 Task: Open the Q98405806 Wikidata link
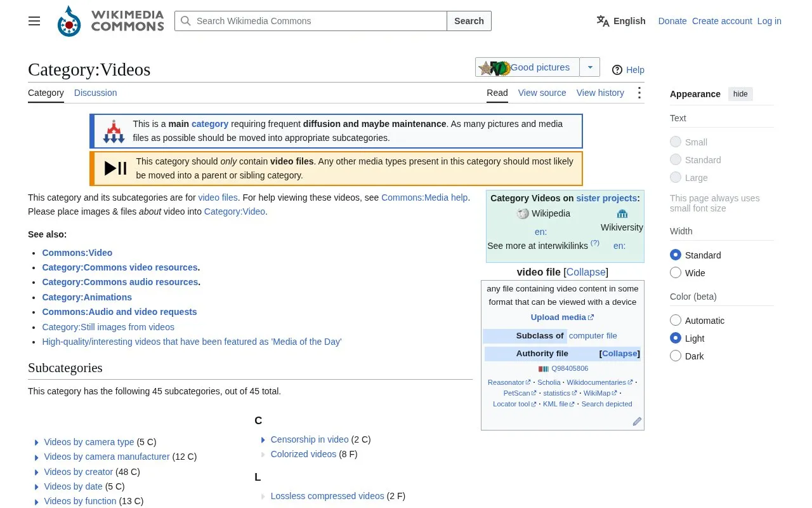(x=570, y=368)
